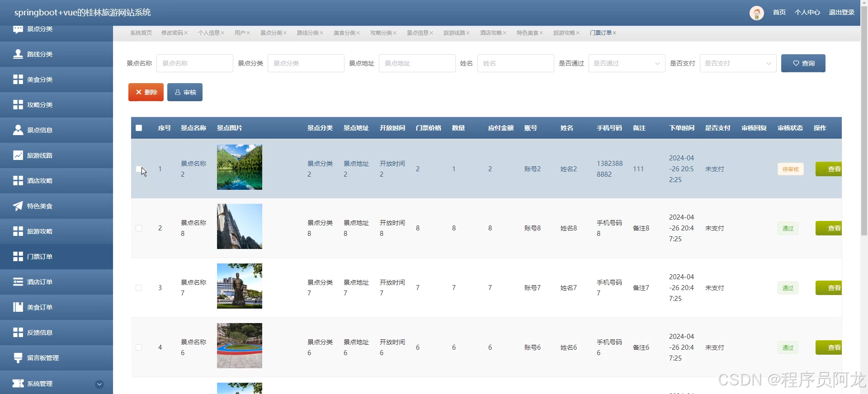Viewport: 868px width, 394px height.
Task: Close the 修改密码 tab
Action: coord(186,33)
